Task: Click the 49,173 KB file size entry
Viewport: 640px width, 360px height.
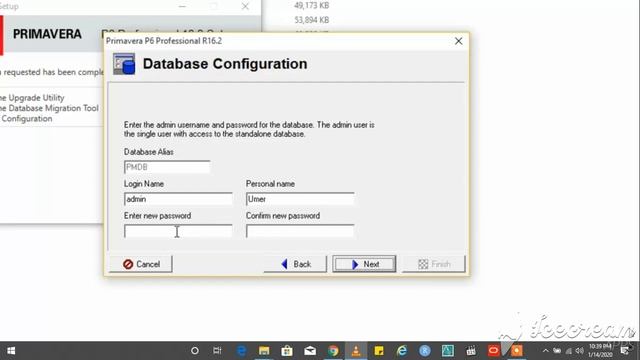Action: click(x=311, y=5)
